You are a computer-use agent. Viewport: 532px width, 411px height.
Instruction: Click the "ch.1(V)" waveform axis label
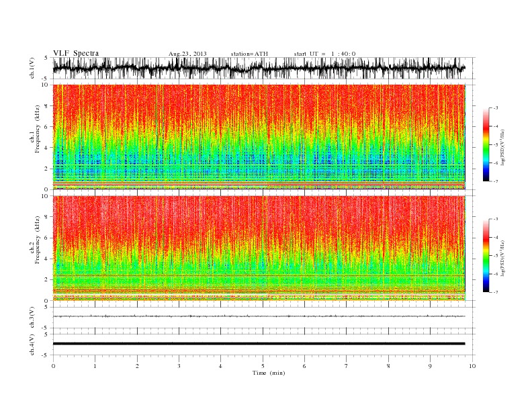tap(32, 68)
